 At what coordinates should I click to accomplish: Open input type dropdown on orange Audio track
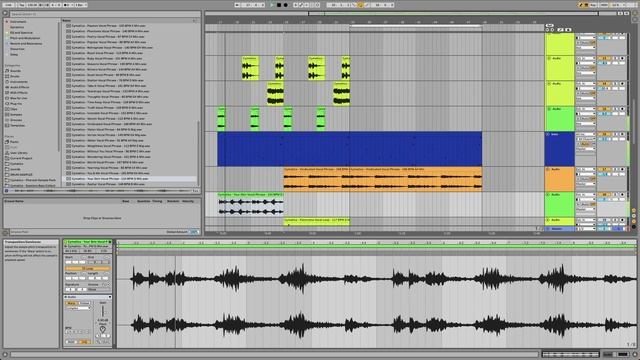point(586,169)
